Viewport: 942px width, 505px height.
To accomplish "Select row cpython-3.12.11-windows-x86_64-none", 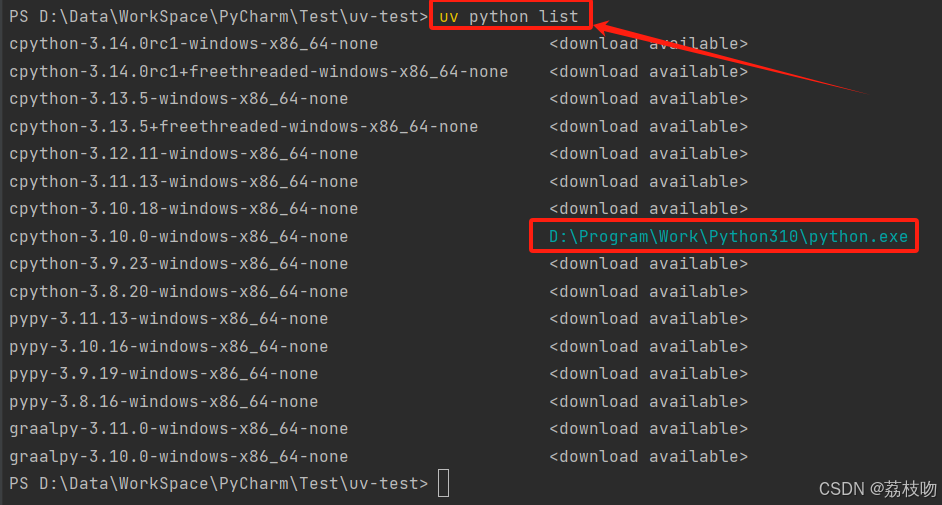I will (183, 154).
